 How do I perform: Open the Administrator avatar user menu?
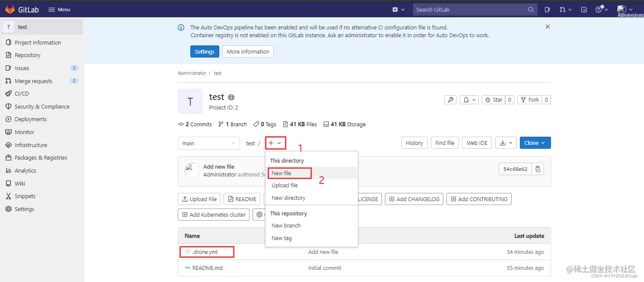point(625,10)
